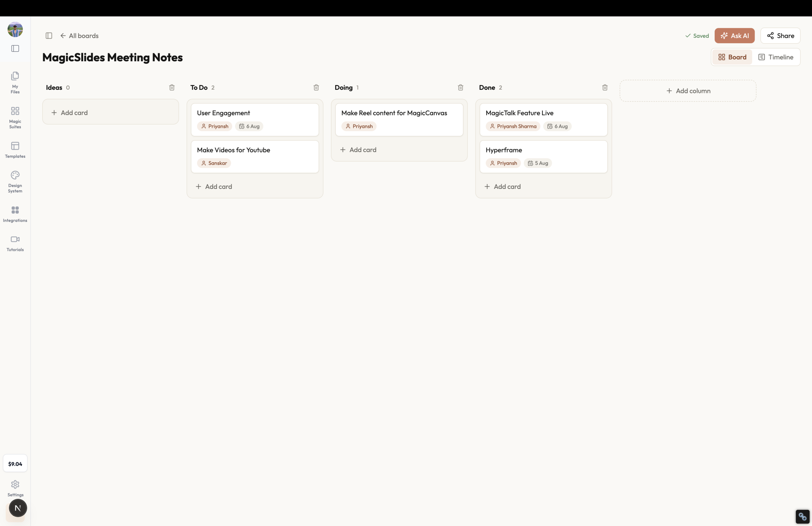The image size is (812, 526).
Task: Delete the To Do column with its trash icon
Action: [316, 87]
